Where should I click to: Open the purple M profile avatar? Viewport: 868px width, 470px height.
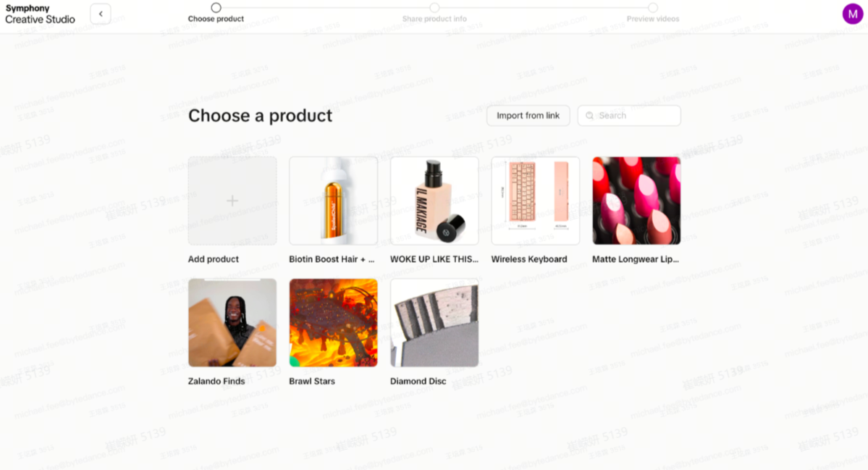853,14
